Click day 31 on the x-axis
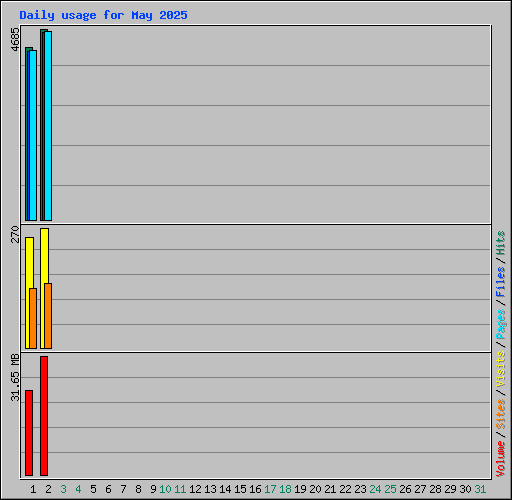512x500 pixels. tap(480, 489)
